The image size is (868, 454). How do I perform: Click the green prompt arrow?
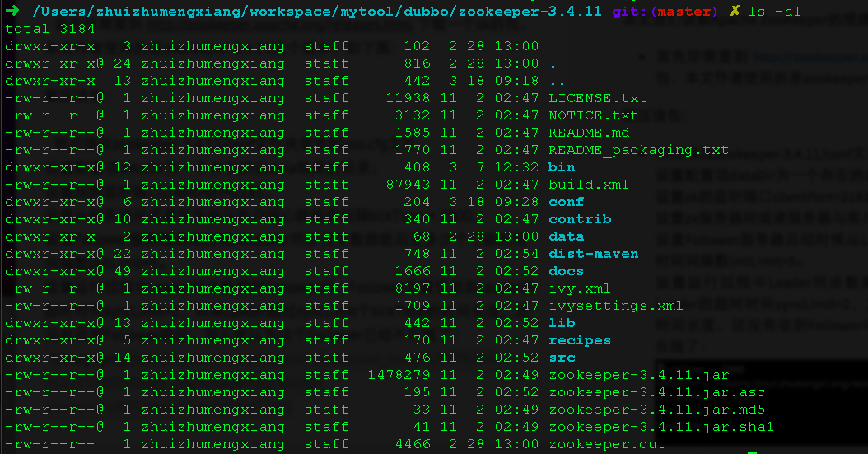[x=12, y=11]
